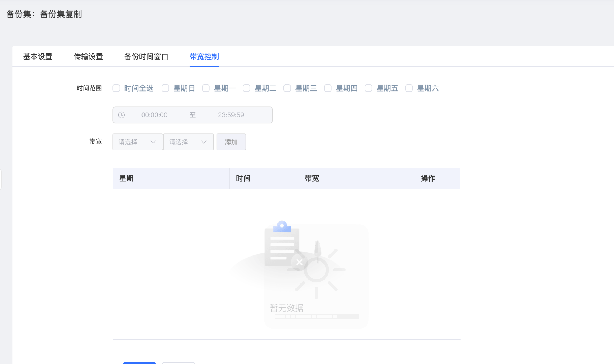Enable the 星期一 checkbox

point(206,88)
